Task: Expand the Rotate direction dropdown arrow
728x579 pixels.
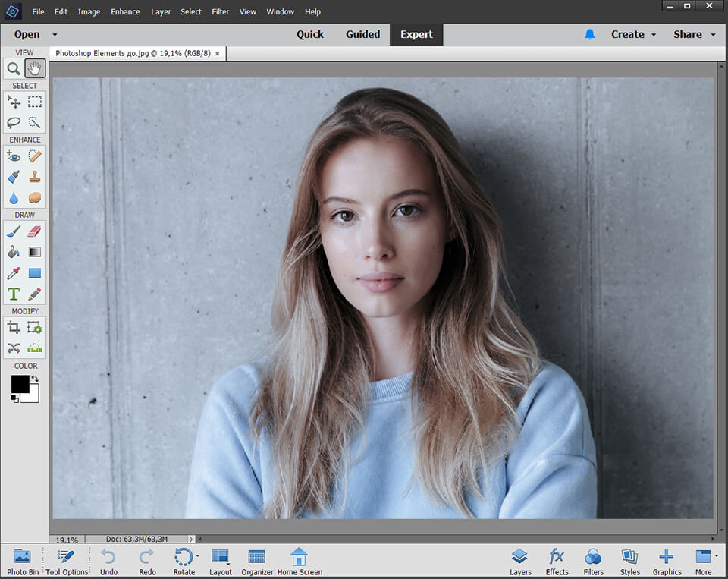Action: pyautogui.click(x=198, y=555)
